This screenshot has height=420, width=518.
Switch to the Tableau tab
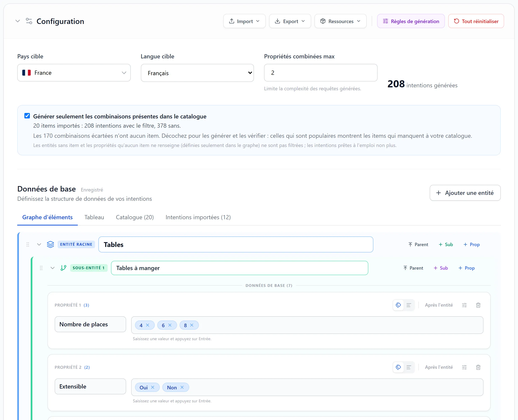point(94,217)
